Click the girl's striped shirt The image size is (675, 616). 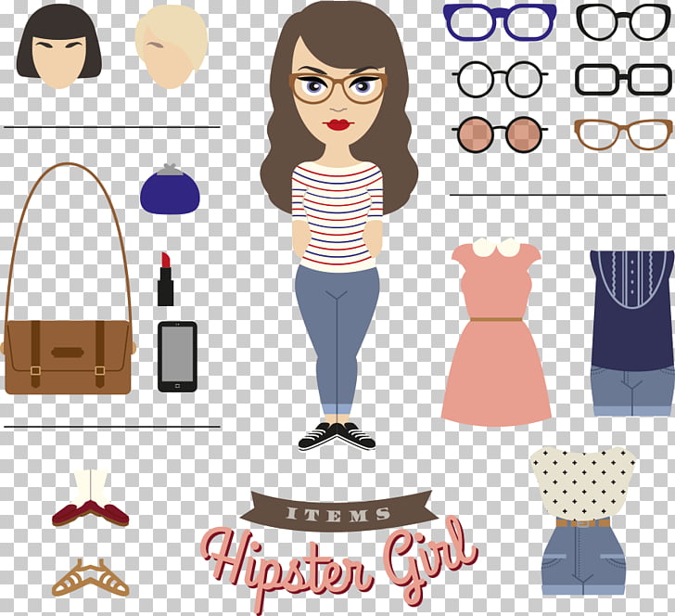(337, 216)
